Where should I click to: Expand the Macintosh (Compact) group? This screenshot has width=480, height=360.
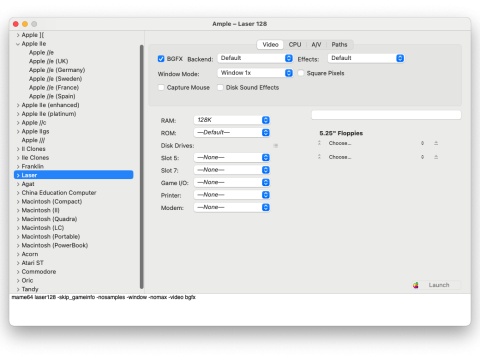pos(18,201)
